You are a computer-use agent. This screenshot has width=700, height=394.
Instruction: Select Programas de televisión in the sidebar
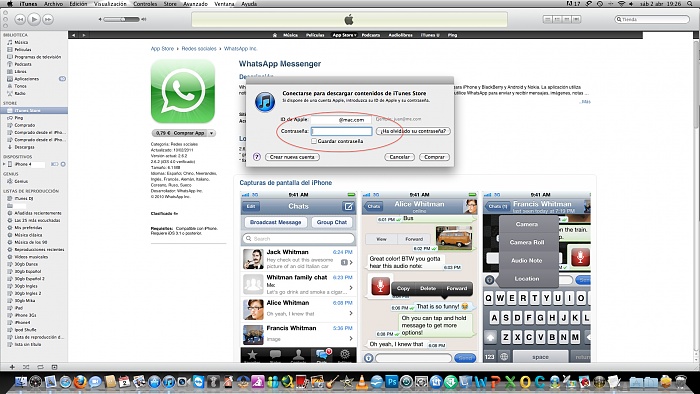point(38,57)
